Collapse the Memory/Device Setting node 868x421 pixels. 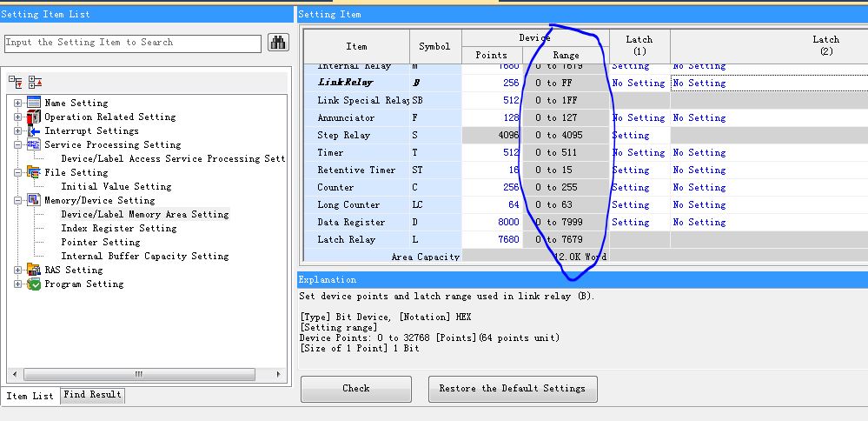pyautogui.click(x=18, y=200)
